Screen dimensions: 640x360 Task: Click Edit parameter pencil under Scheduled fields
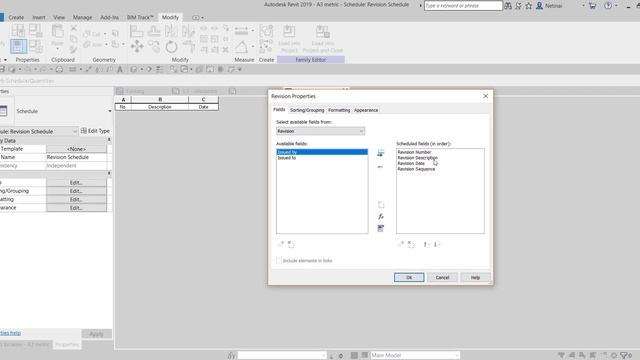tap(401, 244)
